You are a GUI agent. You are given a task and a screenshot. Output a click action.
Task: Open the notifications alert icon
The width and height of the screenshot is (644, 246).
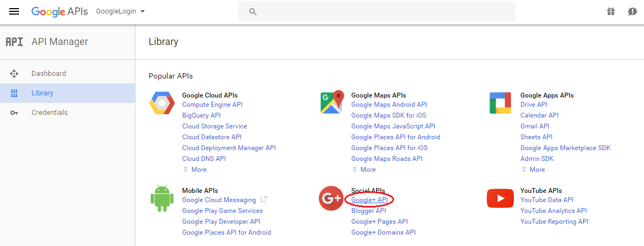(x=632, y=11)
